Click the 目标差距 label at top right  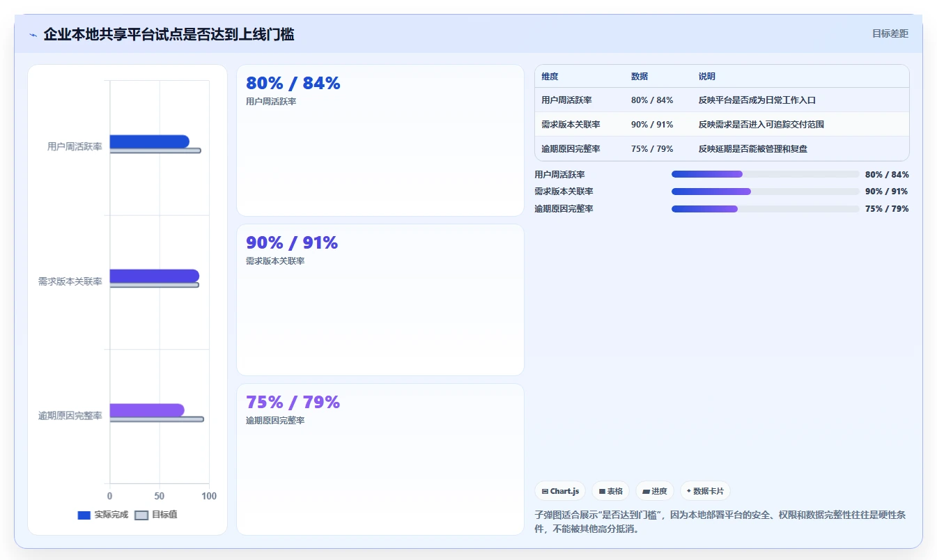pyautogui.click(x=890, y=33)
